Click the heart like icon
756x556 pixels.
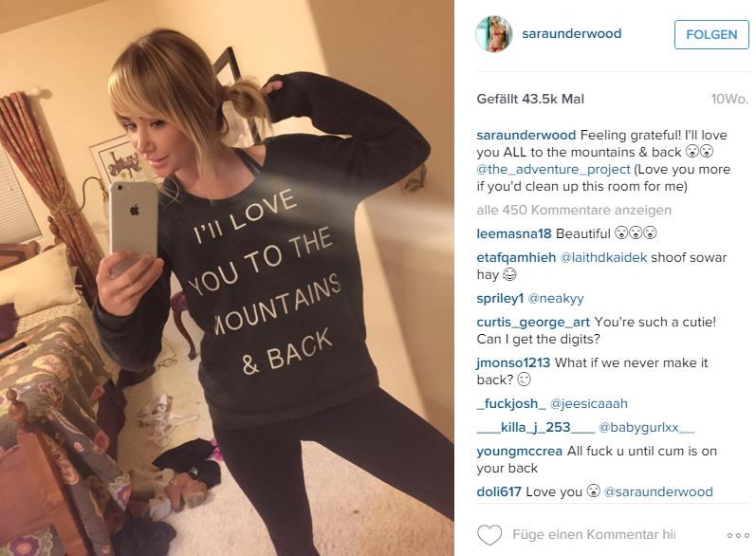pyautogui.click(x=489, y=535)
